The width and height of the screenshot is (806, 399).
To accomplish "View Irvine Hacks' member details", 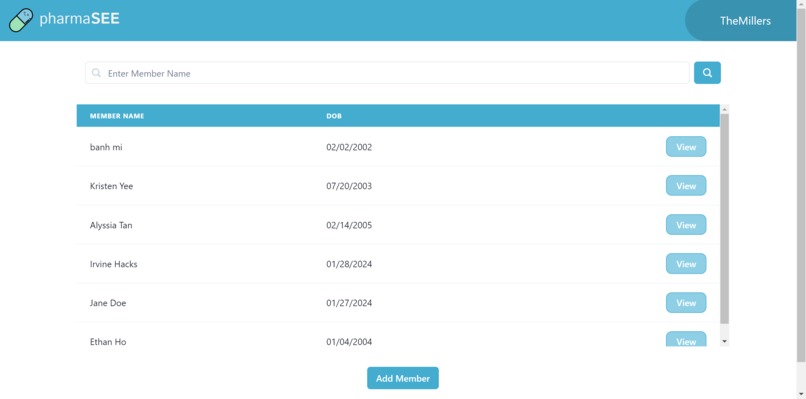I will coord(686,264).
